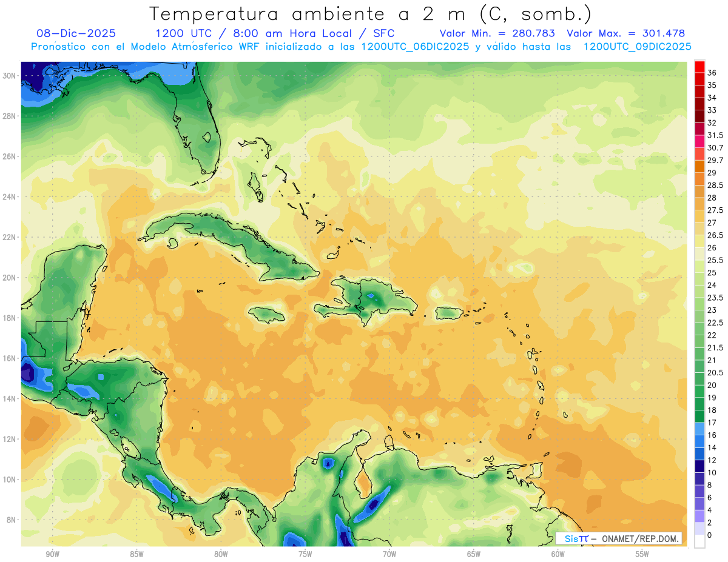Select the "Valor Min. = 280.783" text

497,33
